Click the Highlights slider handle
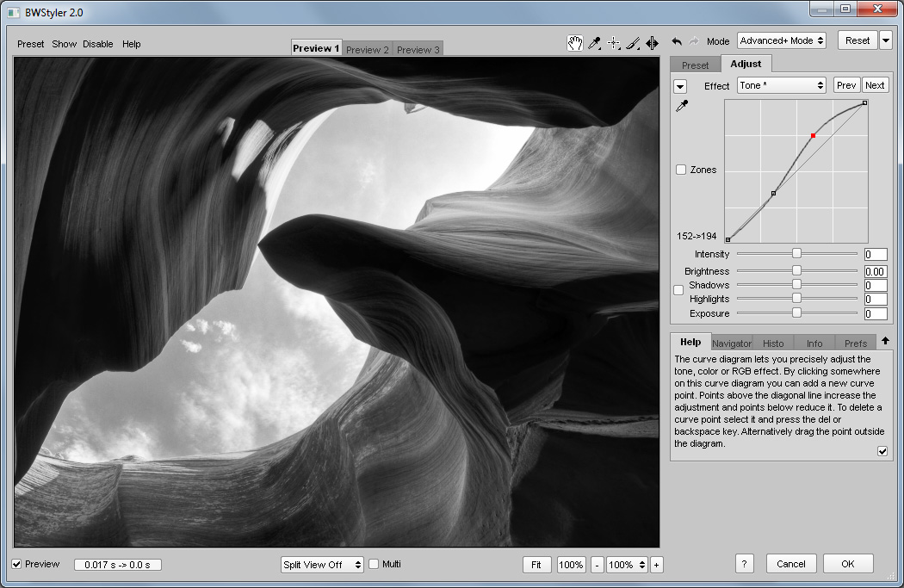 tap(796, 298)
